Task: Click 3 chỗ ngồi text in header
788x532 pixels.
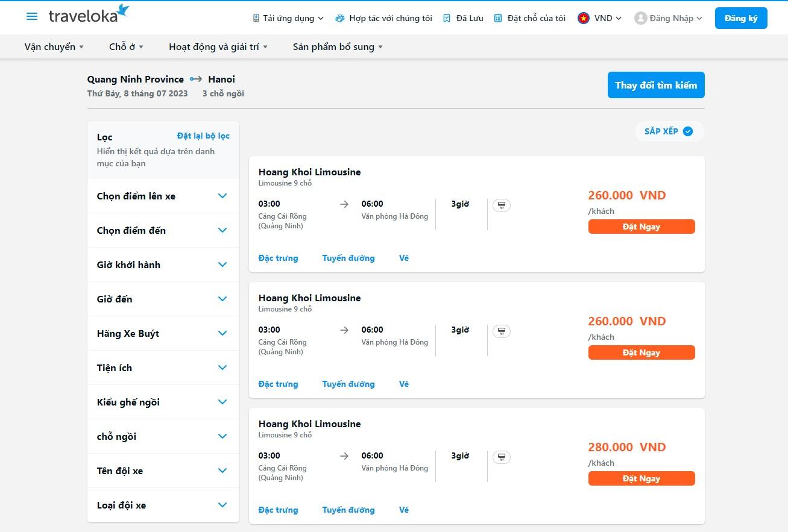Action: [x=223, y=93]
